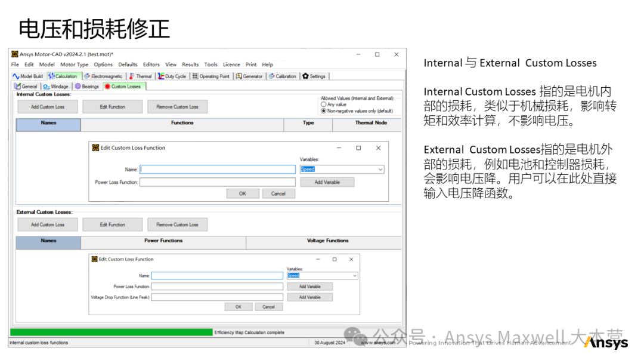The image size is (644, 363).
Task: Open the Model menu
Action: click(47, 64)
